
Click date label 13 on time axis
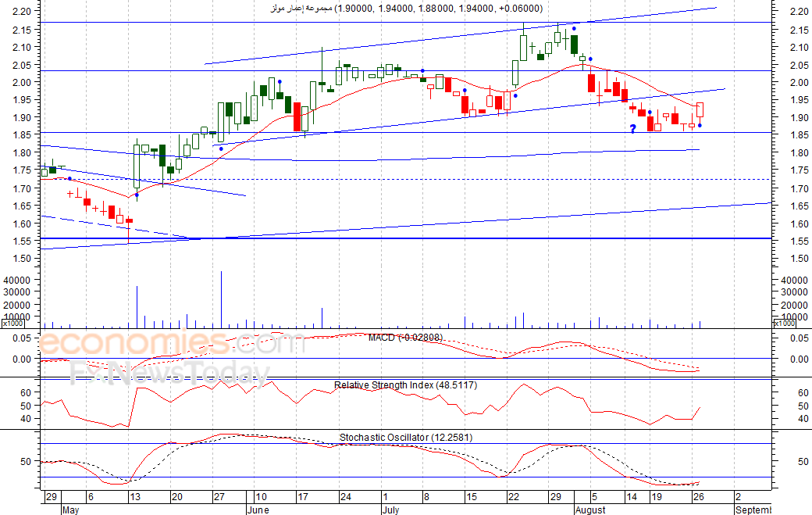pos(134,497)
